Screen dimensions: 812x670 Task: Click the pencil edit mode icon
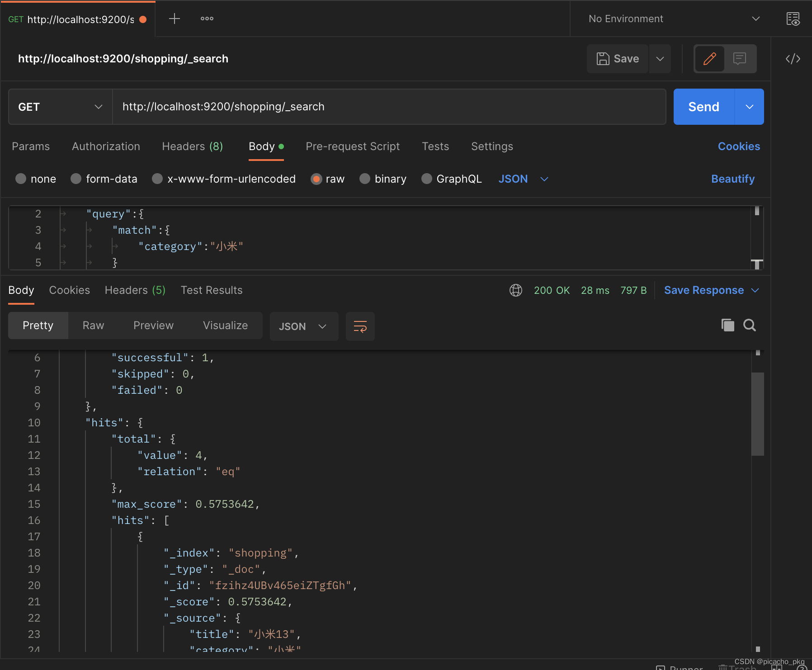709,59
